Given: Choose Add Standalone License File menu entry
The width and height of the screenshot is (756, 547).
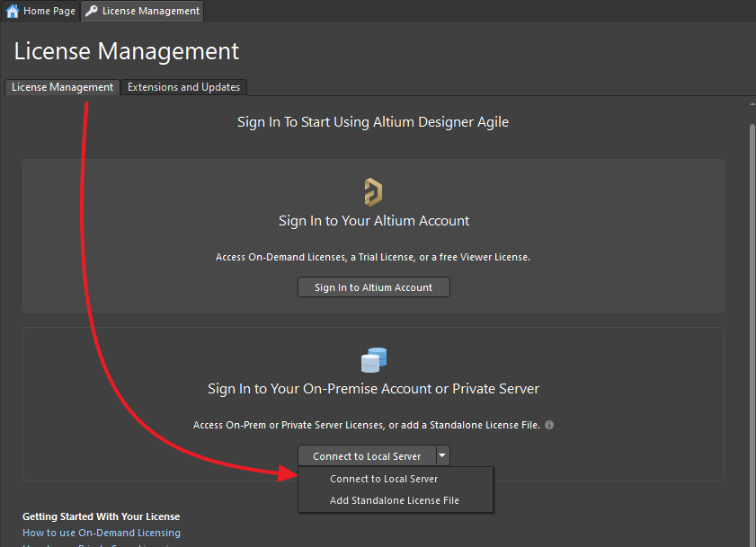Looking at the screenshot, I should [x=395, y=500].
